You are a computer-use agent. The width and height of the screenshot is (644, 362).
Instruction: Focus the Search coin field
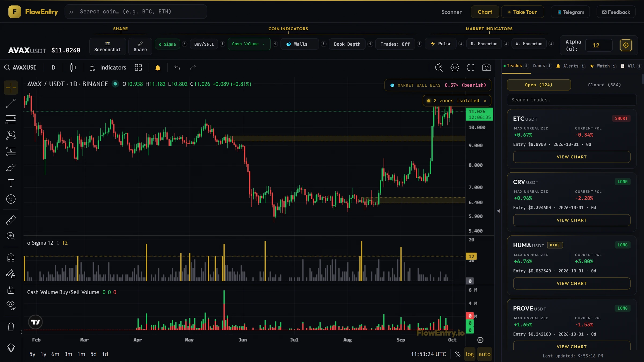coord(136,12)
